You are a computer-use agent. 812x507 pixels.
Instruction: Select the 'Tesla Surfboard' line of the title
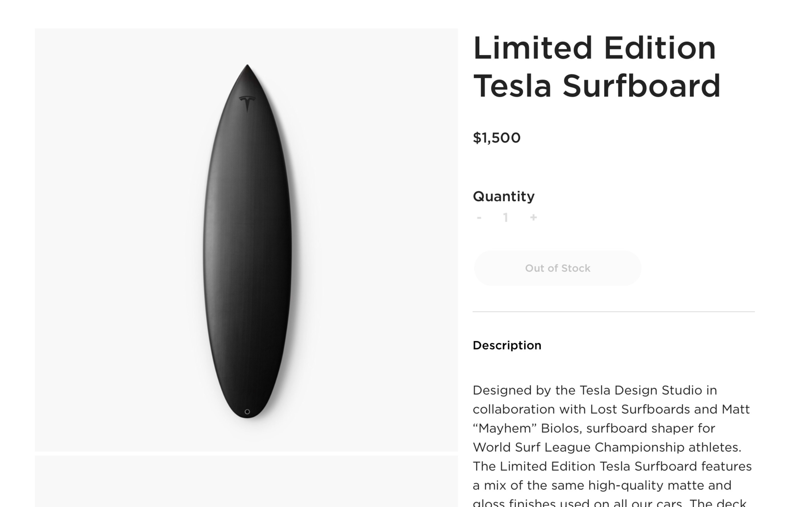pos(597,86)
